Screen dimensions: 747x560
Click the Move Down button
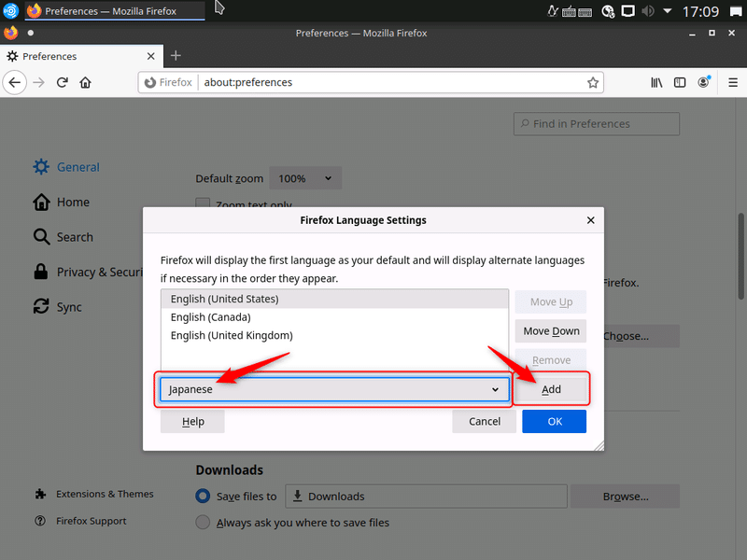551,331
